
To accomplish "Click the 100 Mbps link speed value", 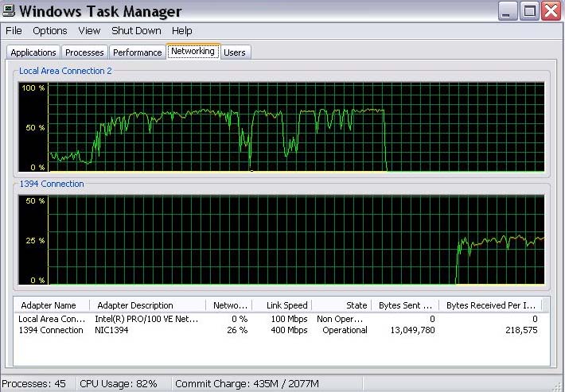I will click(x=290, y=319).
